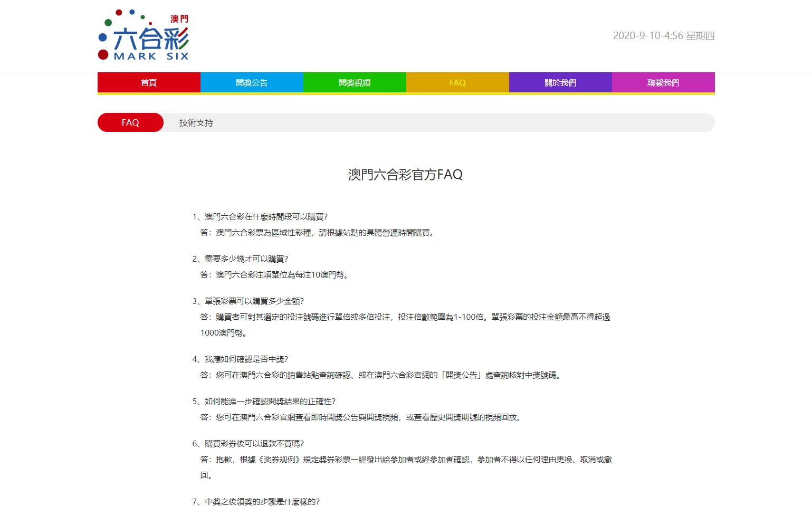Open the 開獎公告 navigation item

(x=252, y=82)
